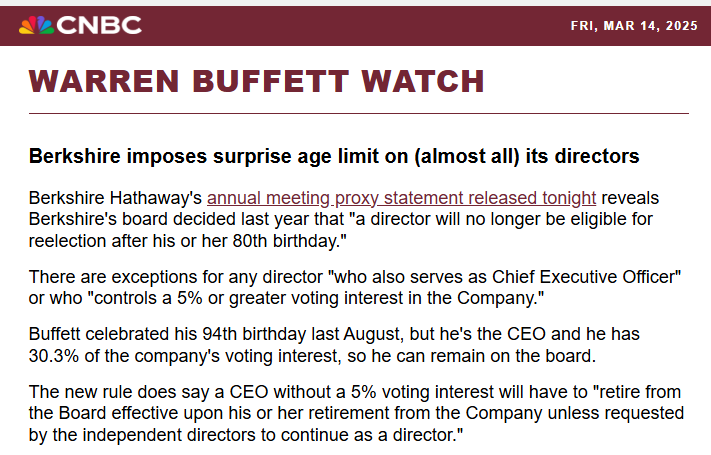Viewport: 711px width, 455px height.
Task: Click the words 'Berkshire Hathaway's' in first paragraph
Action: 115,198
